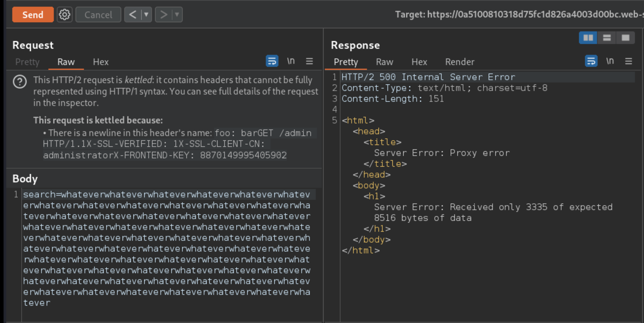Click 'Content-Type: text/html; charset=utf-8' line

click(x=444, y=88)
